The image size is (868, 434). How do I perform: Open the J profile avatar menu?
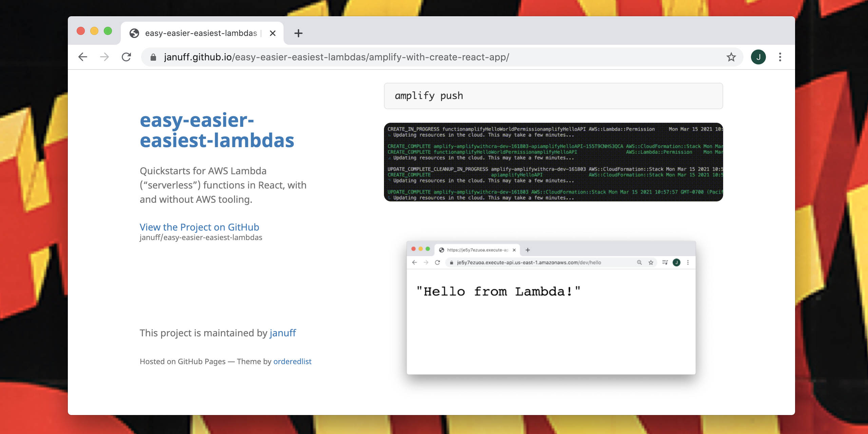pyautogui.click(x=758, y=57)
